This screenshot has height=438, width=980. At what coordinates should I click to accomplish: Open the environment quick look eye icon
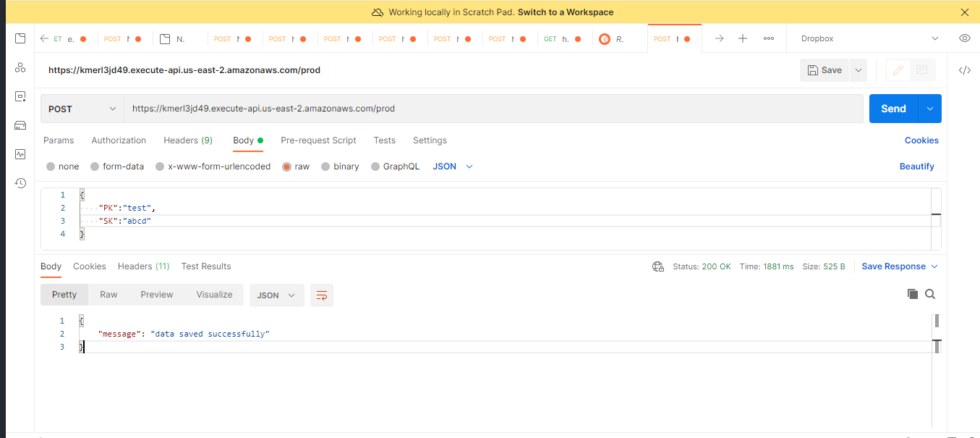[964, 38]
